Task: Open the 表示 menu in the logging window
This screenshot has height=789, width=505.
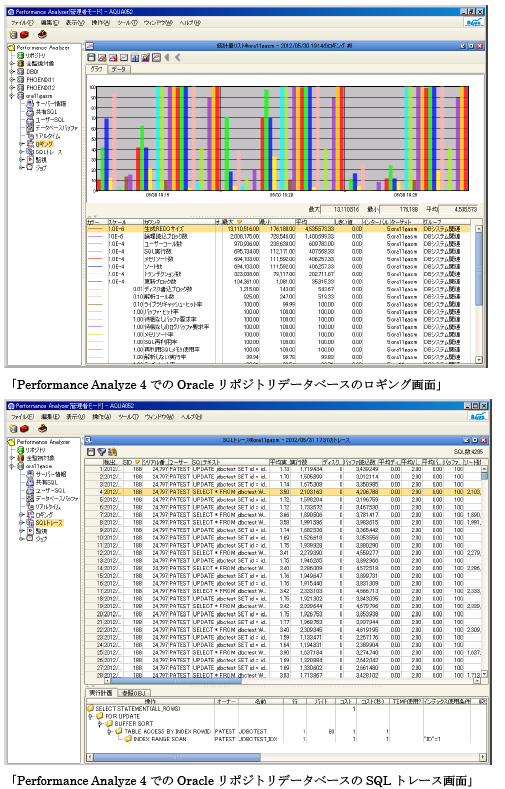Action: pyautogui.click(x=75, y=23)
